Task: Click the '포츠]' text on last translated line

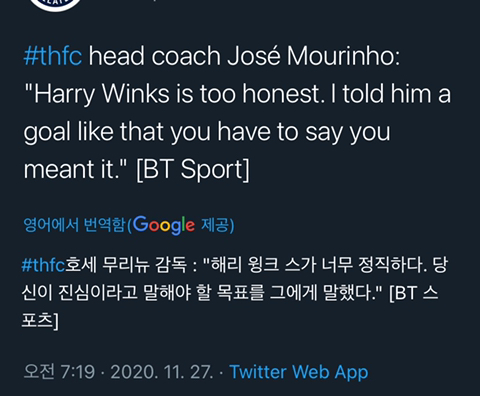Action: [x=40, y=321]
